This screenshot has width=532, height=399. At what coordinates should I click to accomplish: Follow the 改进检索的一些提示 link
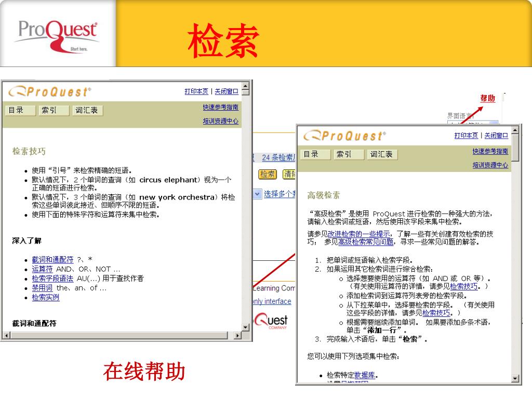point(360,234)
